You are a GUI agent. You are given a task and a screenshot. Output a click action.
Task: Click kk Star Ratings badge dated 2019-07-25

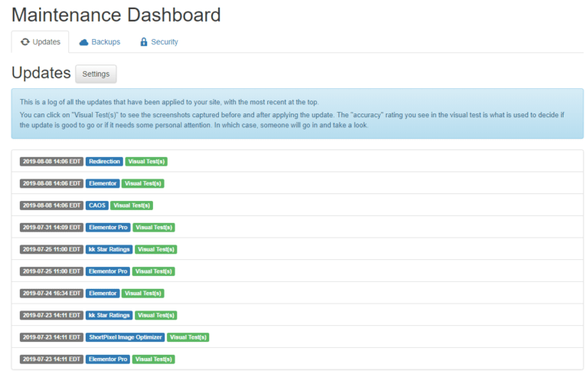point(109,249)
